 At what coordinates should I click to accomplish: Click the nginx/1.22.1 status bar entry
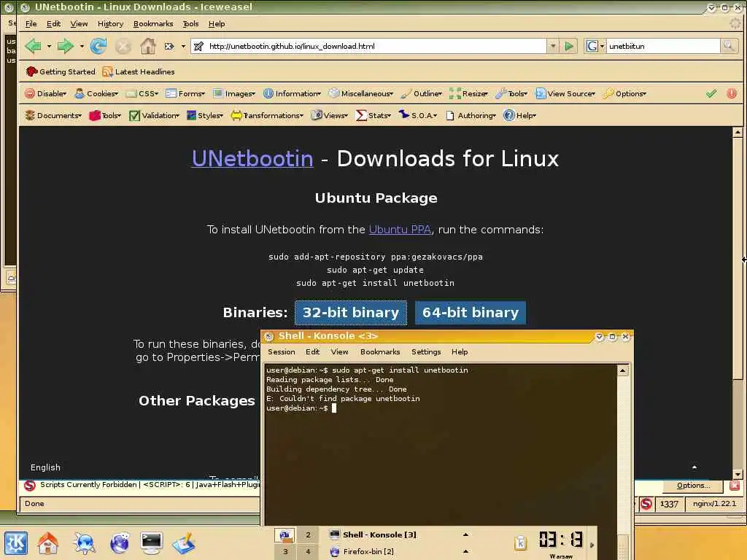(714, 504)
